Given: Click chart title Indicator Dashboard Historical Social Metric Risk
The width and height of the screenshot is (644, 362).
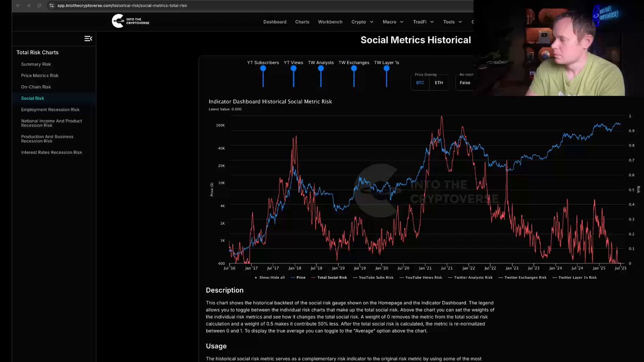Looking at the screenshot, I should (270, 101).
